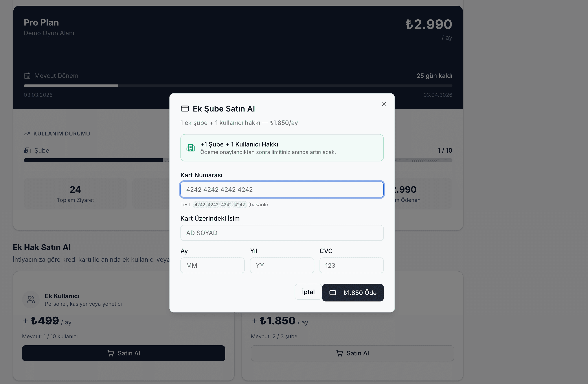The width and height of the screenshot is (588, 384).
Task: Click the trend icon next to Kullanım Durumu
Action: point(27,134)
